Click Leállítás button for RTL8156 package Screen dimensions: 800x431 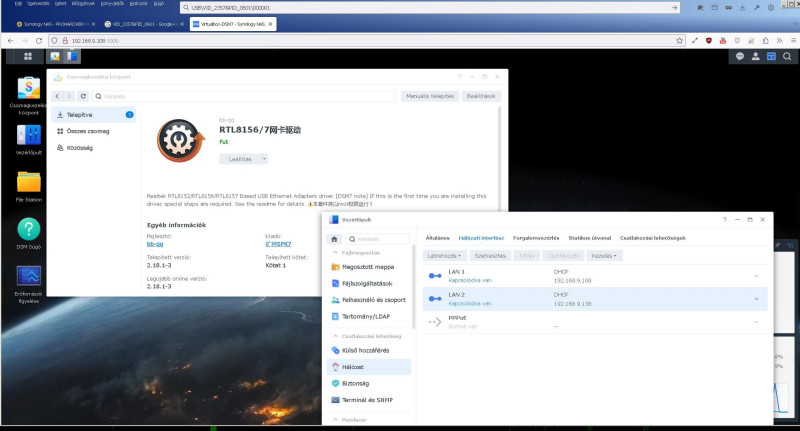[x=240, y=159]
